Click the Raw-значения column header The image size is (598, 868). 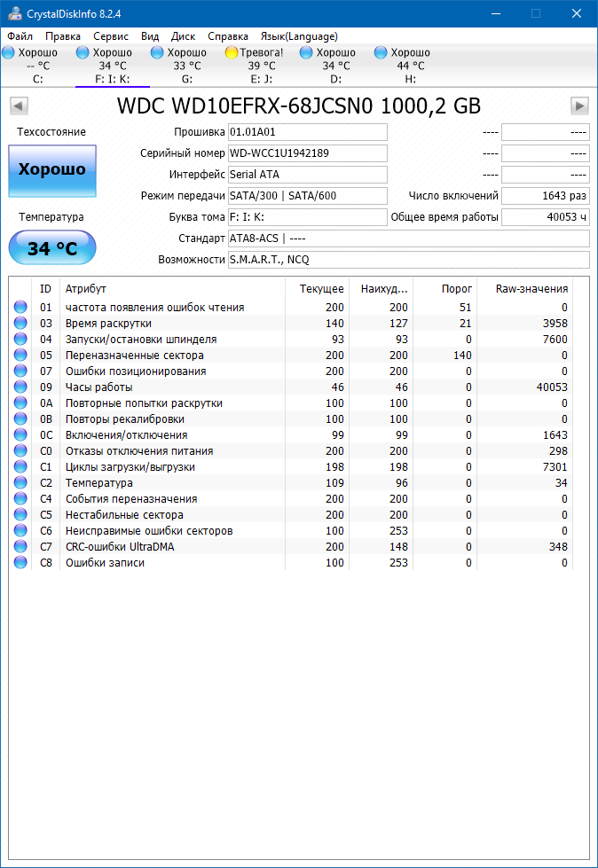point(532,289)
